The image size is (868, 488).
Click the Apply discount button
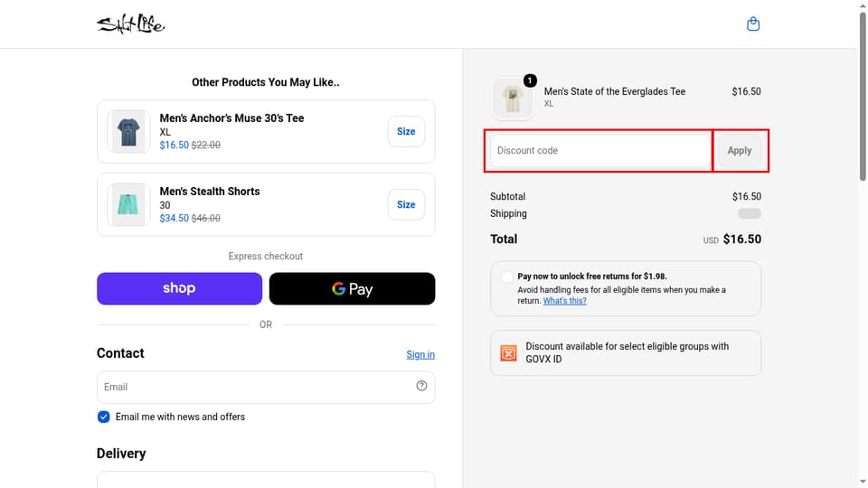(x=739, y=151)
